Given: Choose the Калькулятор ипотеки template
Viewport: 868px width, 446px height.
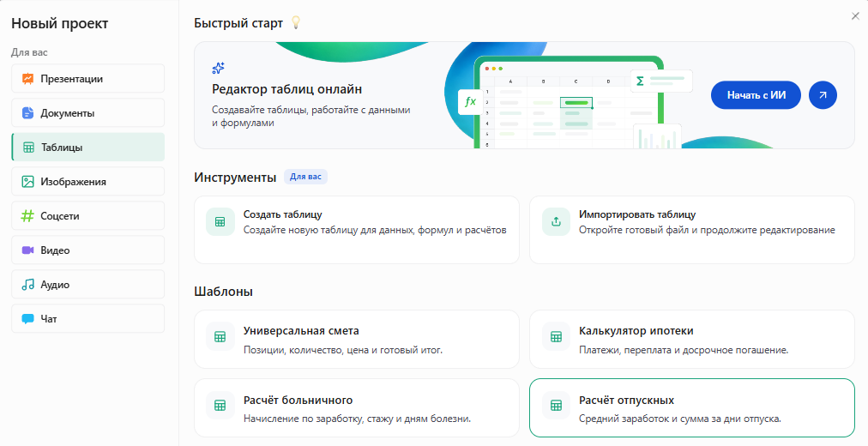Looking at the screenshot, I should coord(692,339).
